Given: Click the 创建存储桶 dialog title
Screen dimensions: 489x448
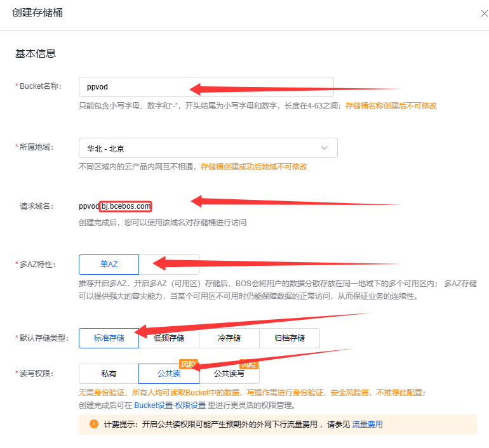Looking at the screenshot, I should [37, 13].
